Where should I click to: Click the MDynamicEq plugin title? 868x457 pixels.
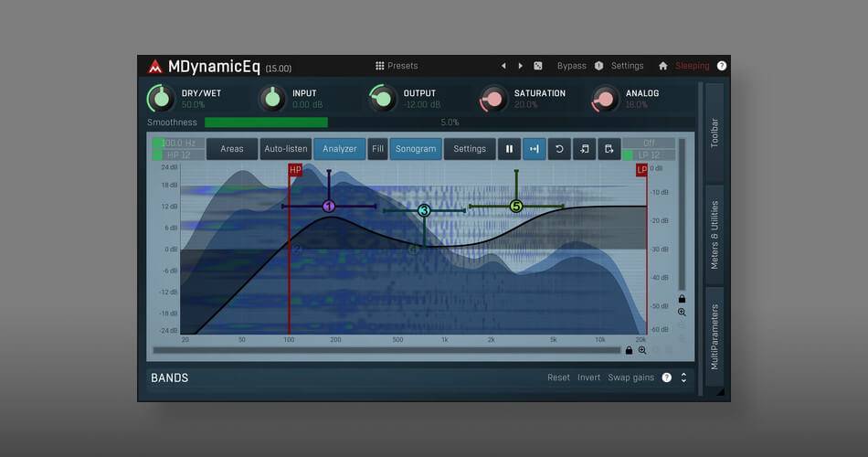click(214, 67)
